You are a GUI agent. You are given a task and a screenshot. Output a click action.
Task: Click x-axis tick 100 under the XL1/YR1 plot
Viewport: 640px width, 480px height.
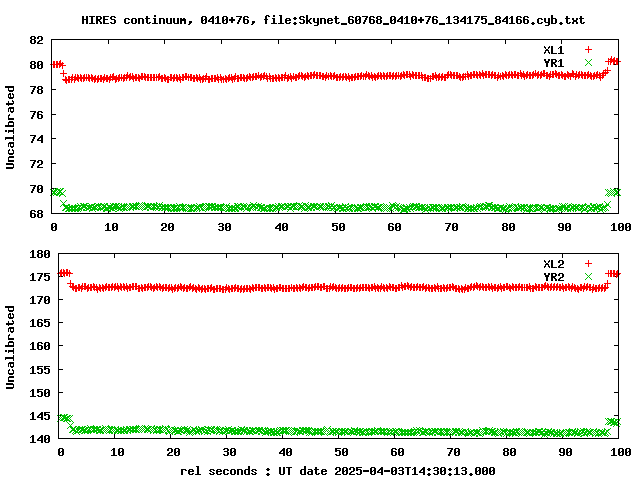point(621,227)
